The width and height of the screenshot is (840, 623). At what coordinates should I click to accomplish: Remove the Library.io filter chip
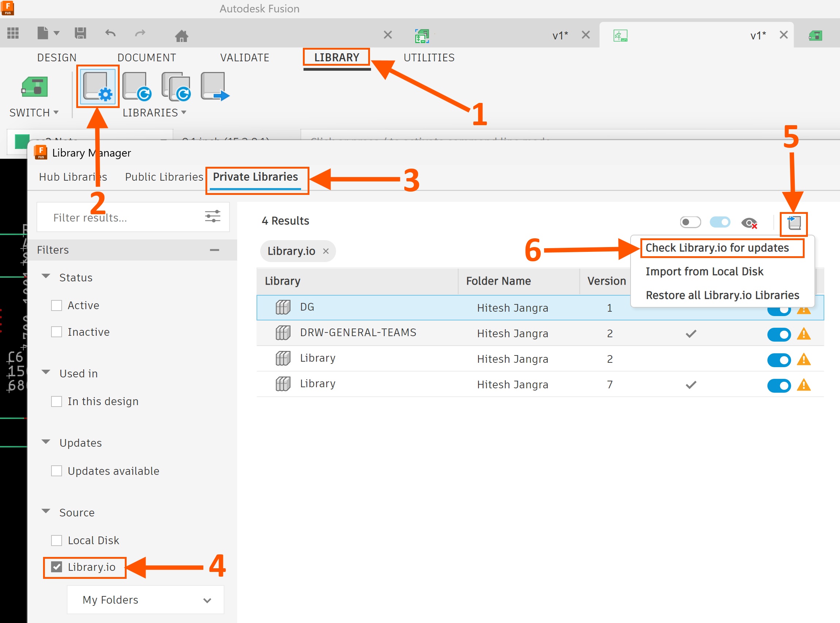[326, 251]
